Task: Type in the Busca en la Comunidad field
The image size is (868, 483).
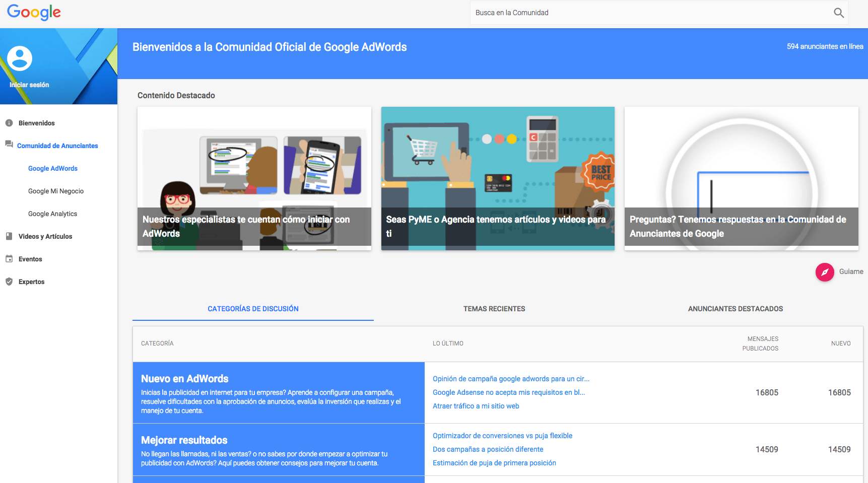Action: point(650,13)
